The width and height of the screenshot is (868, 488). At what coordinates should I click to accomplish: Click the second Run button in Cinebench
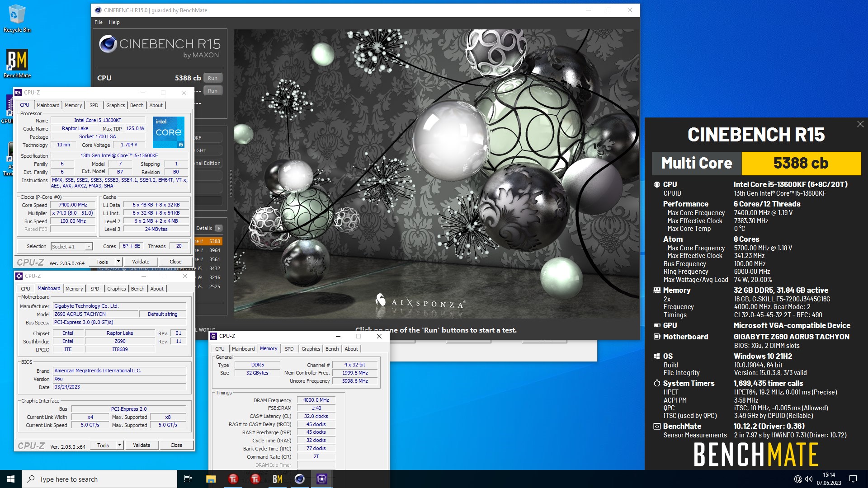point(212,91)
